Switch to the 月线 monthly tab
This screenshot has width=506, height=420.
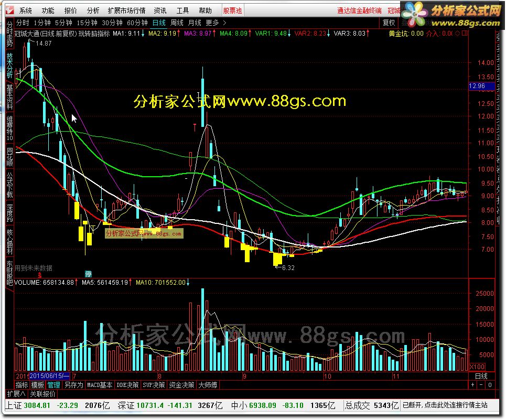[x=194, y=23]
